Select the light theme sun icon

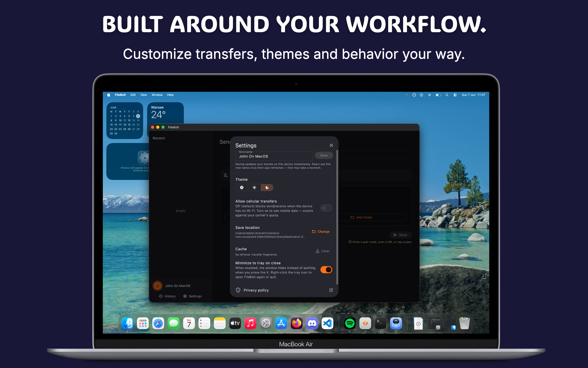pyautogui.click(x=254, y=187)
